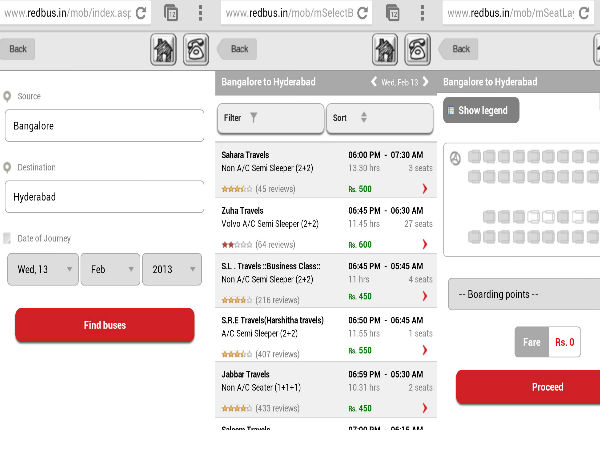Image resolution: width=600 pixels, height=450 pixels.
Task: Open the Feb month dropdown
Action: pos(110,270)
